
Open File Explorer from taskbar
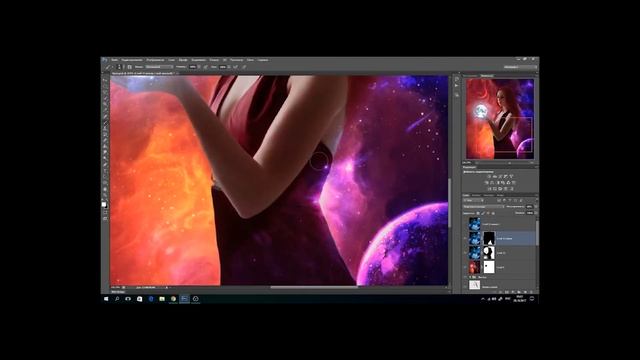pyautogui.click(x=162, y=299)
